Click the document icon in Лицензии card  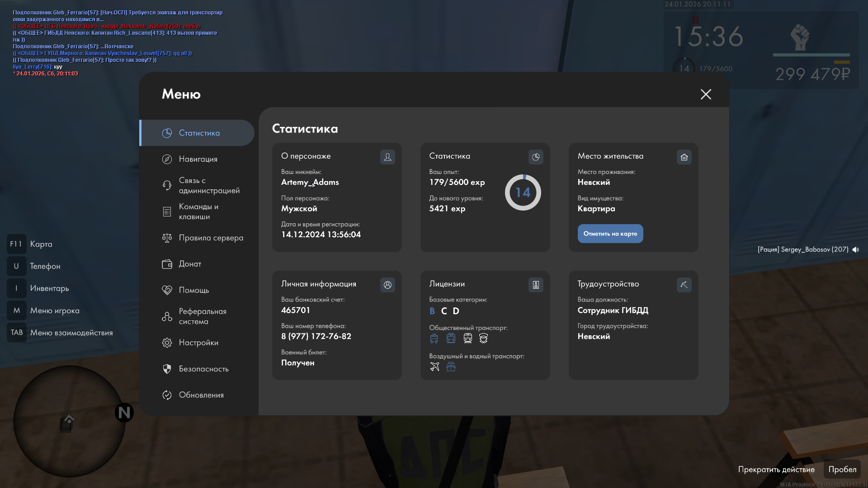tap(536, 285)
